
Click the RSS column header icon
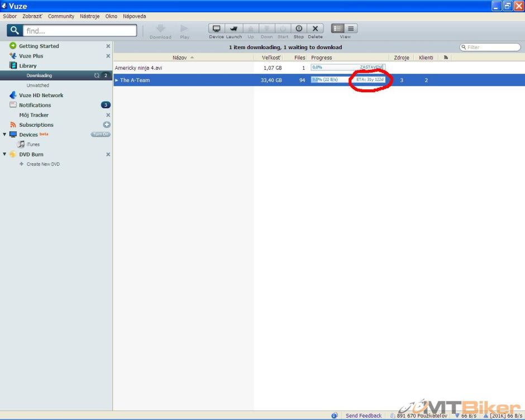click(446, 58)
